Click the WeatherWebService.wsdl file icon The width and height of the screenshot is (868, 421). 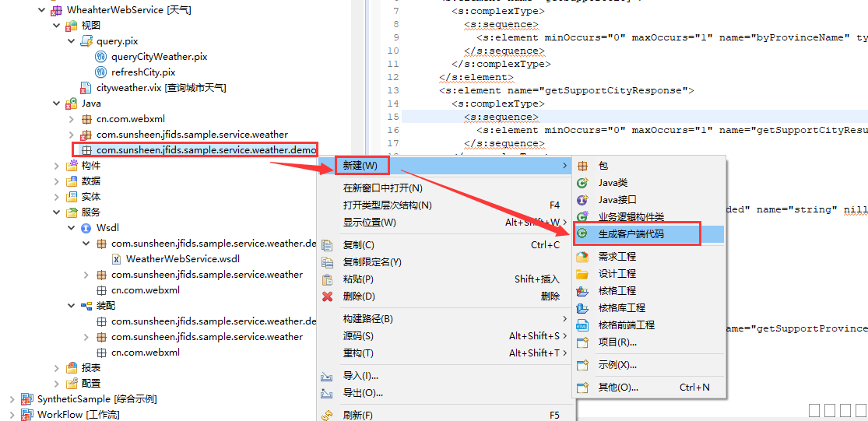(x=116, y=259)
